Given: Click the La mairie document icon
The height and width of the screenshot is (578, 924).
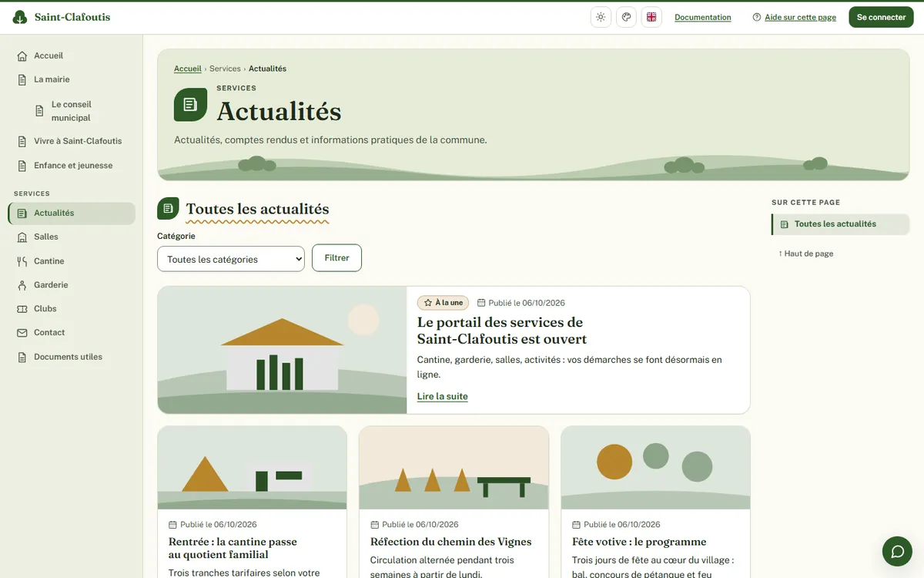Looking at the screenshot, I should 22,79.
